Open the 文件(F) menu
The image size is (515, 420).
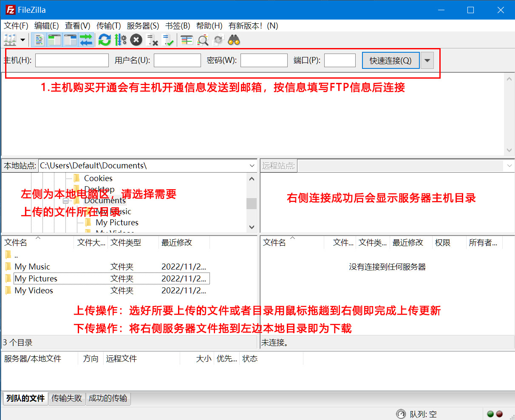click(16, 26)
